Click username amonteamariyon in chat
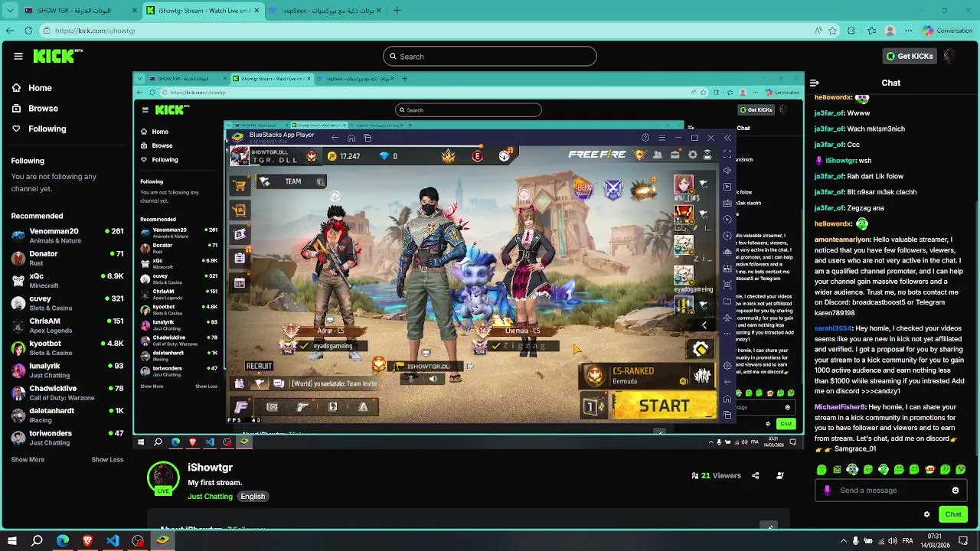This screenshot has width=980, height=551. pos(842,240)
